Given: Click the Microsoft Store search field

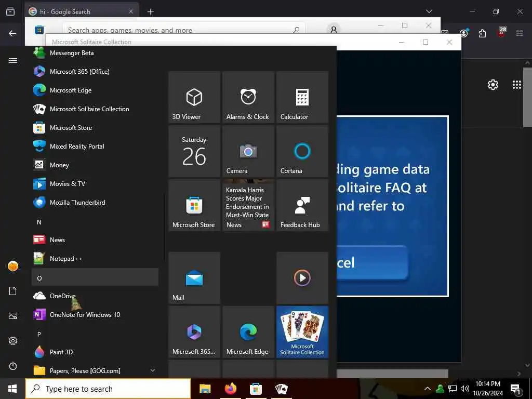Looking at the screenshot, I should 184,30.
